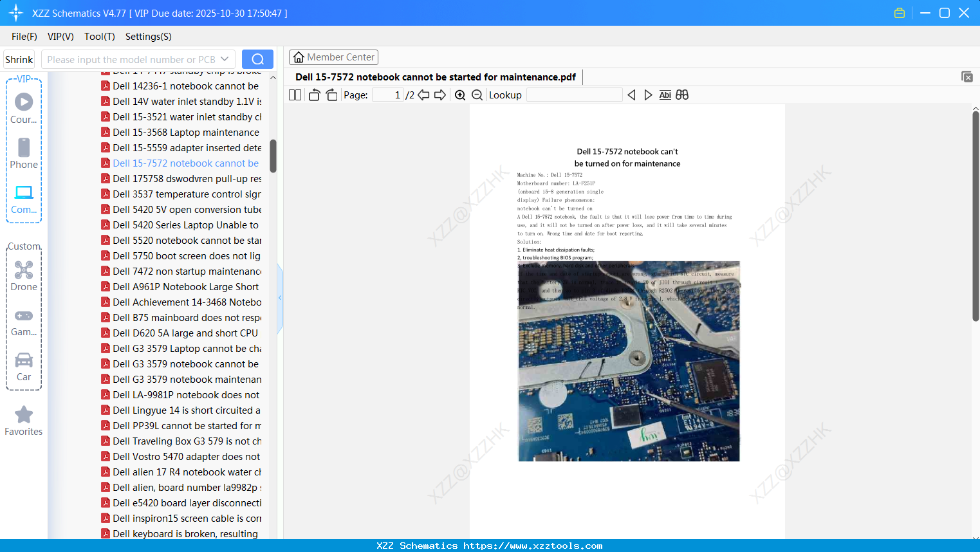Open 'Dell 5520 notebook cannot be' file
Screen dimensions: 980x552
coord(181,241)
